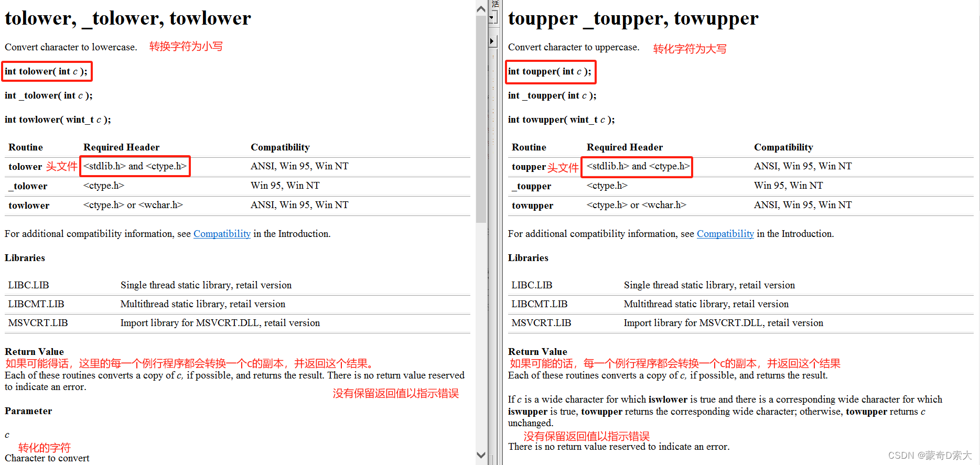Click the scroll-up arrow of the tolower page

[x=481, y=8]
